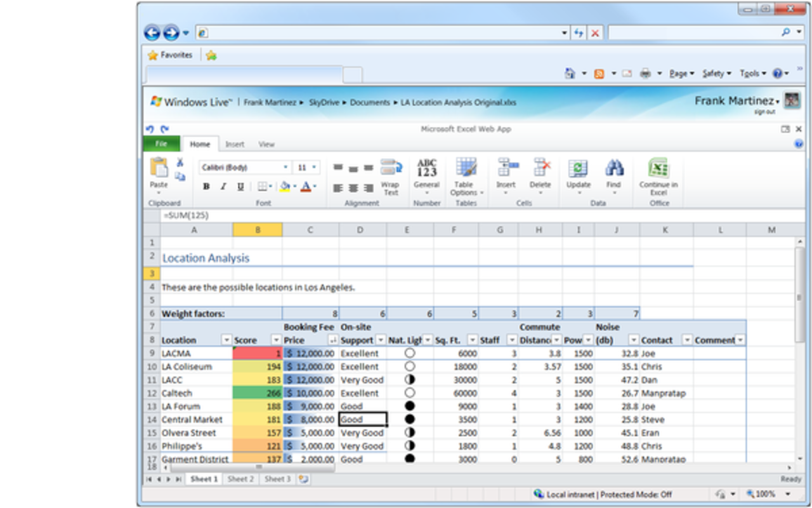Switch to the Insert ribbon tab
The image size is (812, 508).
(235, 144)
